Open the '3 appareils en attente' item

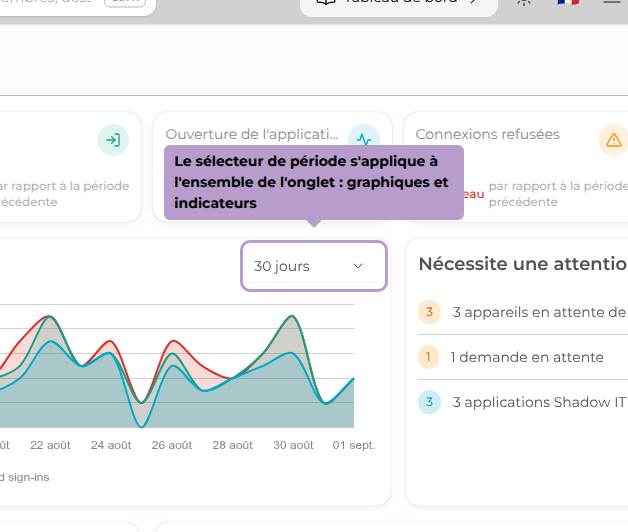click(523, 312)
